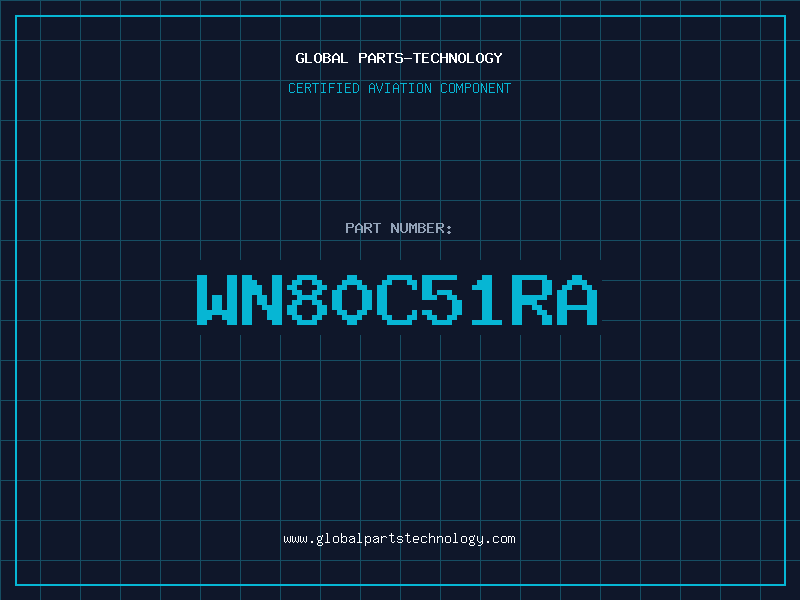Select the letter C in the part number
The height and width of the screenshot is (600, 800).
click(x=398, y=299)
